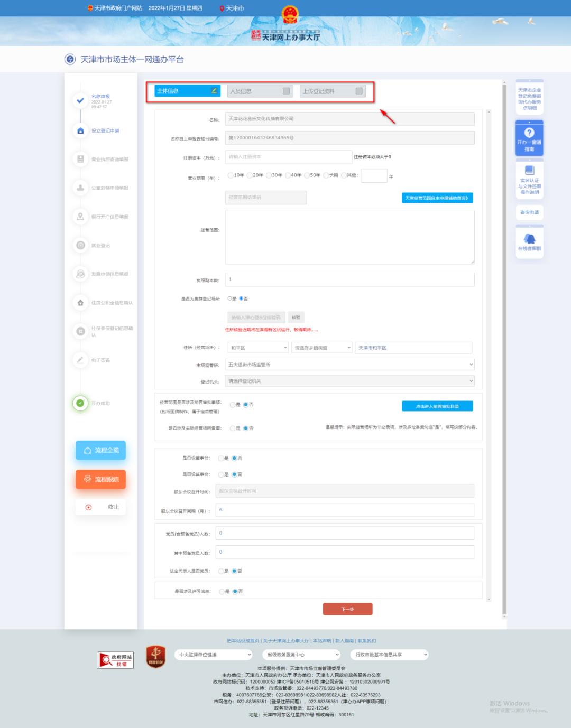Click the 核验 verify button
The height and width of the screenshot is (728, 571).
[x=296, y=318]
